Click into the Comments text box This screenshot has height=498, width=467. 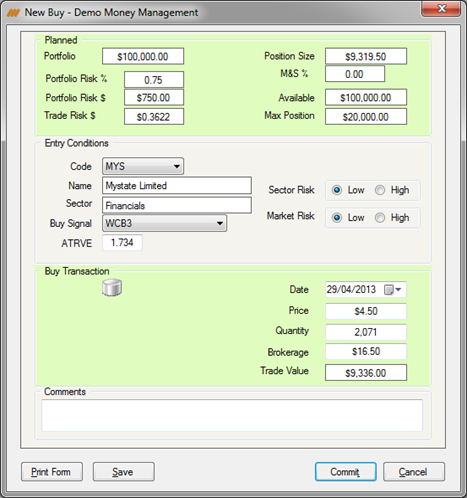(232, 415)
